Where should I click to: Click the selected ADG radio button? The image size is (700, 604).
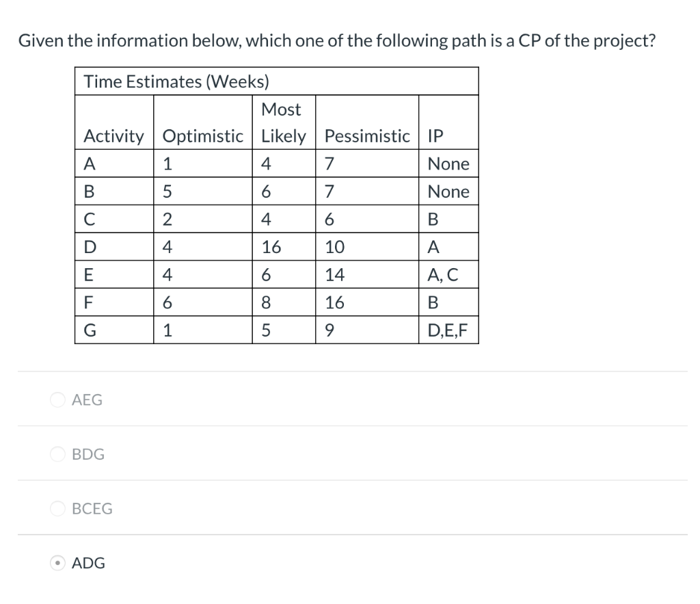[x=57, y=563]
